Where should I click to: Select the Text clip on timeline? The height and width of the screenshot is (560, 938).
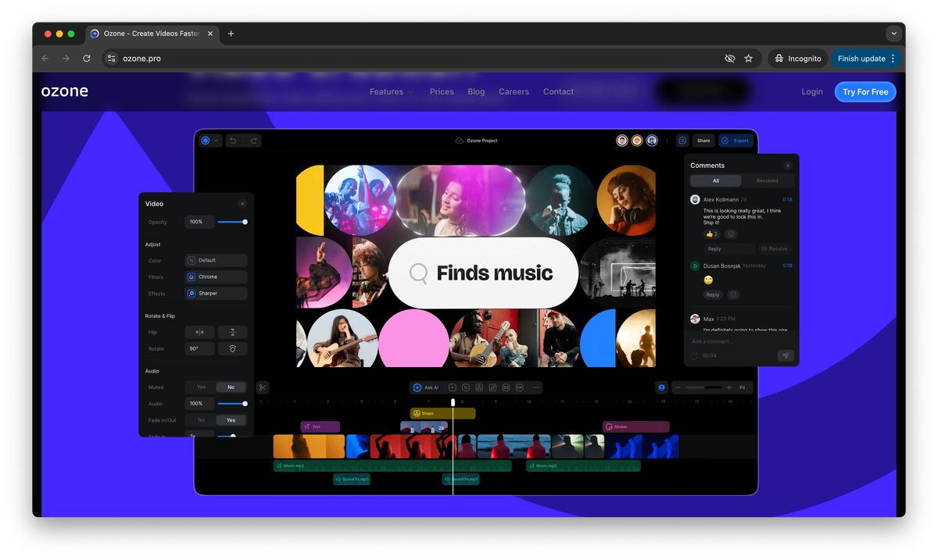pyautogui.click(x=320, y=426)
